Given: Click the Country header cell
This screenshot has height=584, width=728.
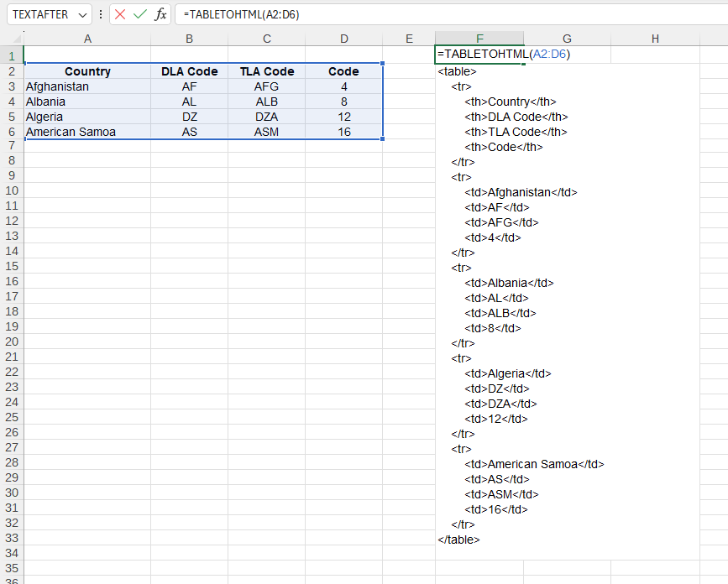Looking at the screenshot, I should [x=87, y=70].
